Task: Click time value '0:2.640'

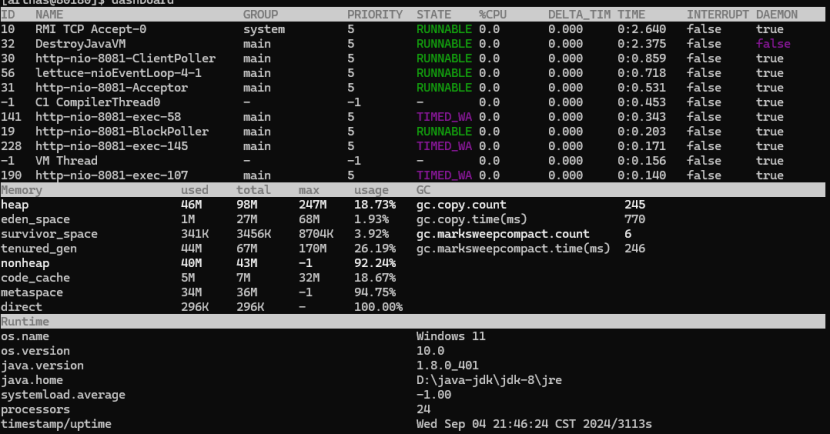Action: [x=642, y=29]
